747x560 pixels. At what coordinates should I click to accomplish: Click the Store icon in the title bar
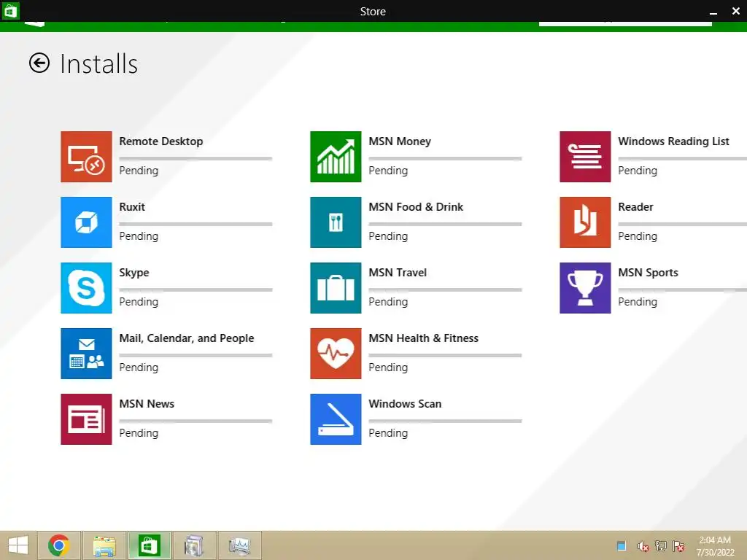point(10,10)
